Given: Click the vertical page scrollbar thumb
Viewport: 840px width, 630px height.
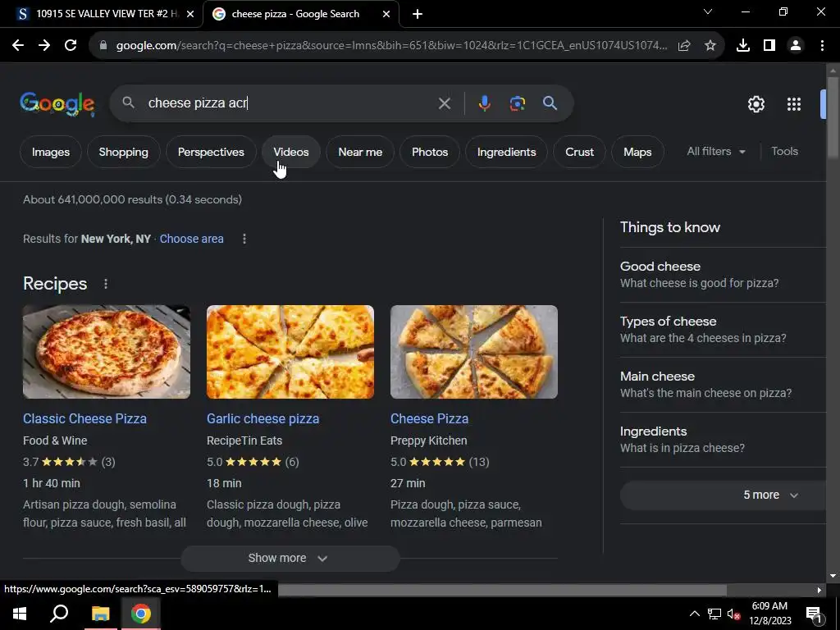Looking at the screenshot, I should point(833,116).
